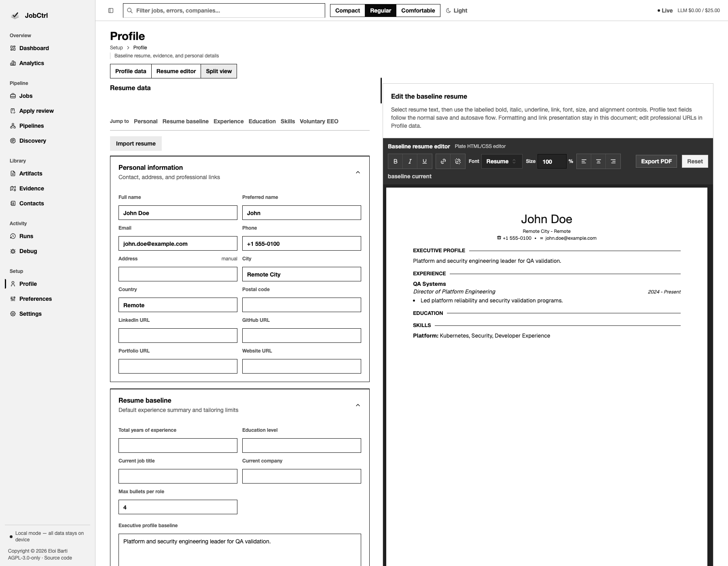Insert a link with the link icon

coord(443,161)
